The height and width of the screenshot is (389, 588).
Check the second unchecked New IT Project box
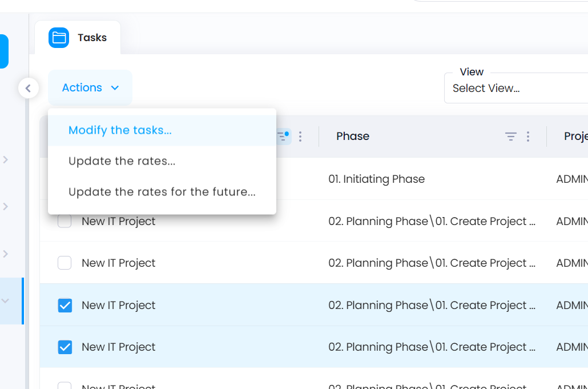[x=65, y=263]
